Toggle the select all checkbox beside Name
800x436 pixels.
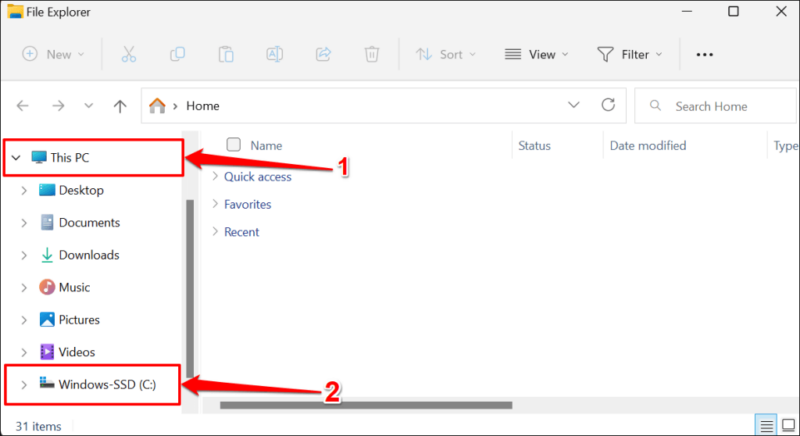coord(234,145)
